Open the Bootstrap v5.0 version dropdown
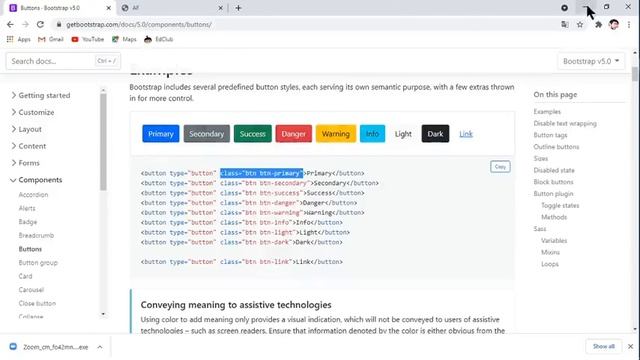640x360 pixels. (591, 61)
